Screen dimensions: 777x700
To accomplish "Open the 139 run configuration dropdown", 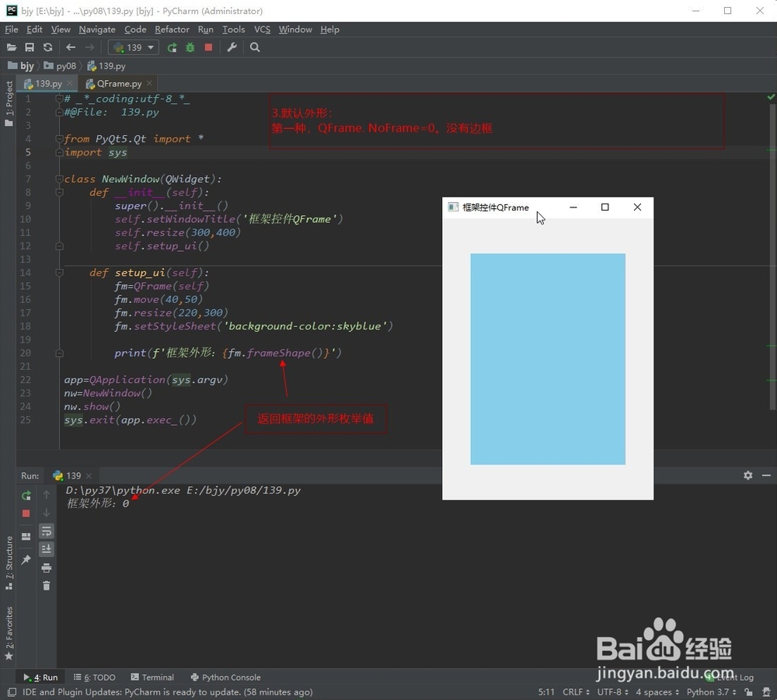I will pyautogui.click(x=134, y=47).
